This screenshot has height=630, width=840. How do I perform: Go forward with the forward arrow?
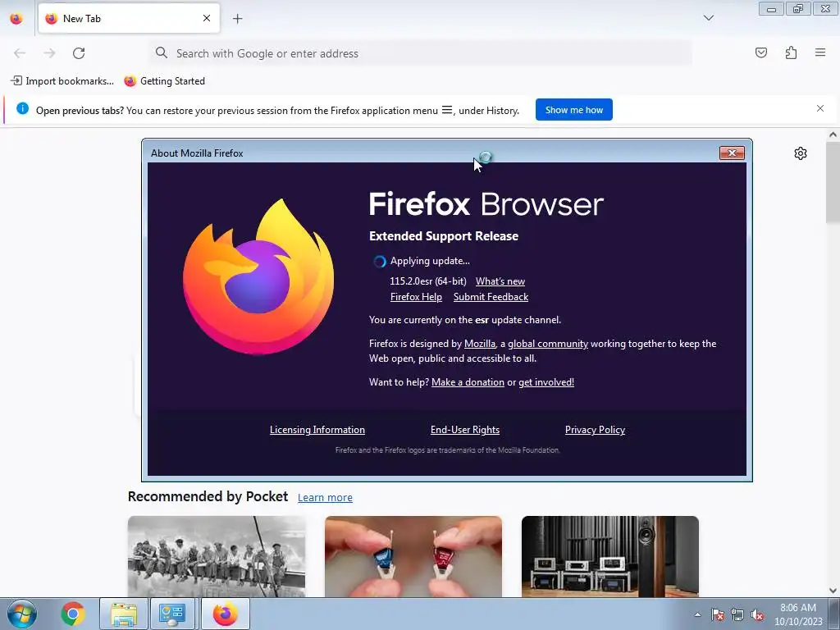pyautogui.click(x=49, y=53)
